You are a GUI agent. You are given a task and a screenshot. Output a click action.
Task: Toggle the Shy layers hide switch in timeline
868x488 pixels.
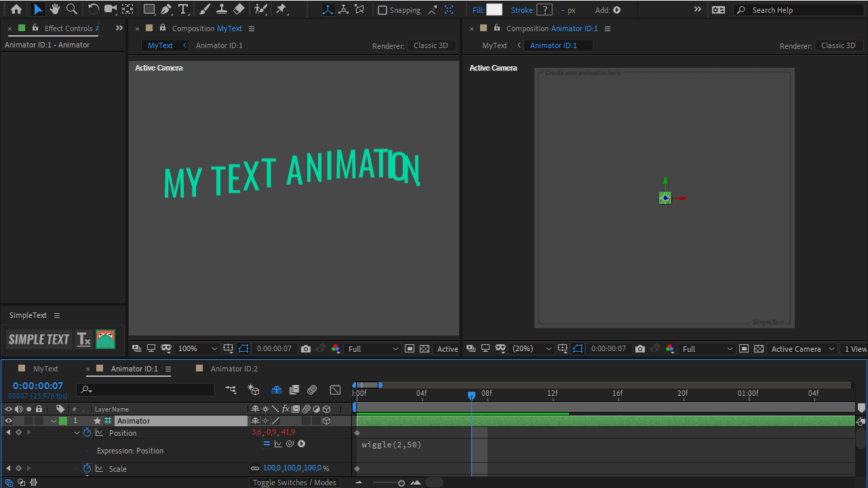click(276, 390)
